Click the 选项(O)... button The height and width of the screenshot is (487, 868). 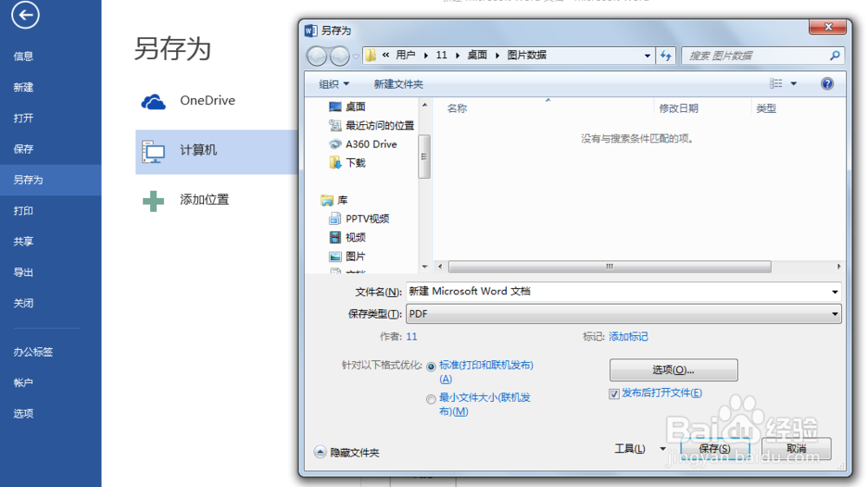(x=674, y=370)
